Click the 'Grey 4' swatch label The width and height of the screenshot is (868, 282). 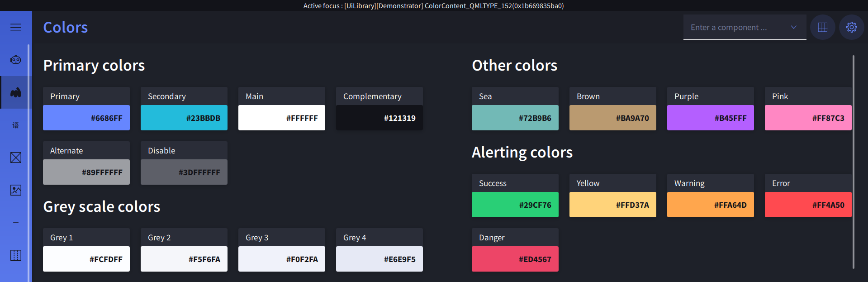(355, 238)
